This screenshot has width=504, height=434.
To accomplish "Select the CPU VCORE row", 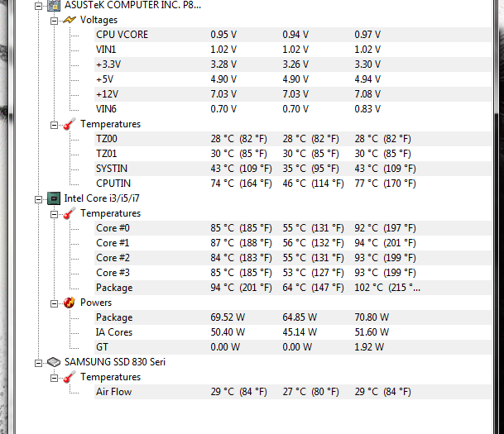I will (293, 35).
